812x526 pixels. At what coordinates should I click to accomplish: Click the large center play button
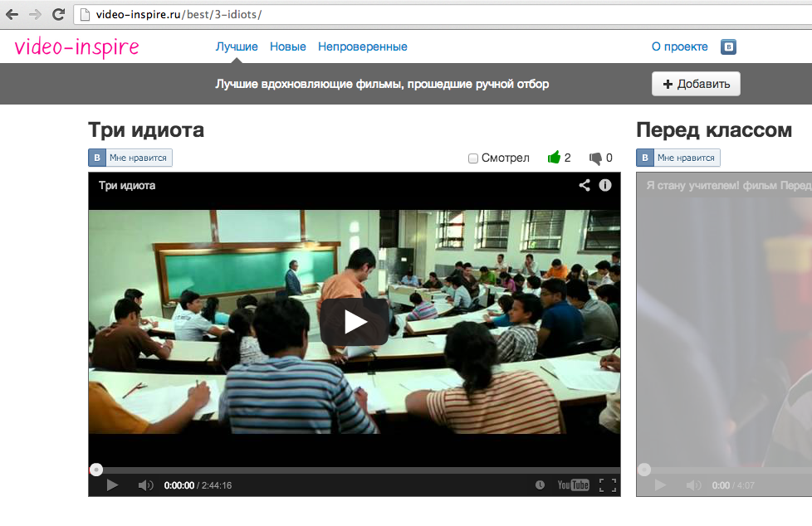point(355,322)
